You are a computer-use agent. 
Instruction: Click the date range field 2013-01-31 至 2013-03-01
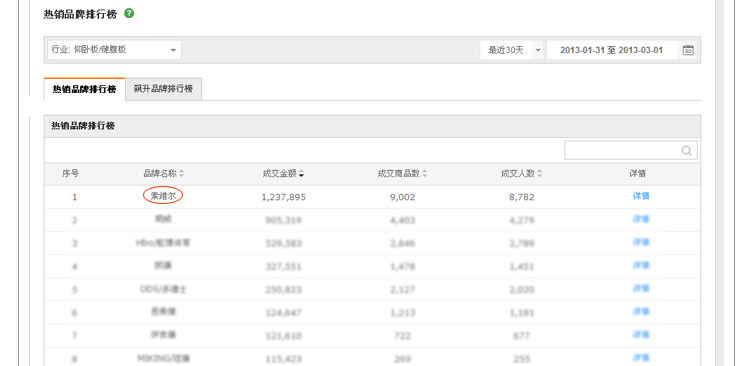pyautogui.click(x=612, y=50)
